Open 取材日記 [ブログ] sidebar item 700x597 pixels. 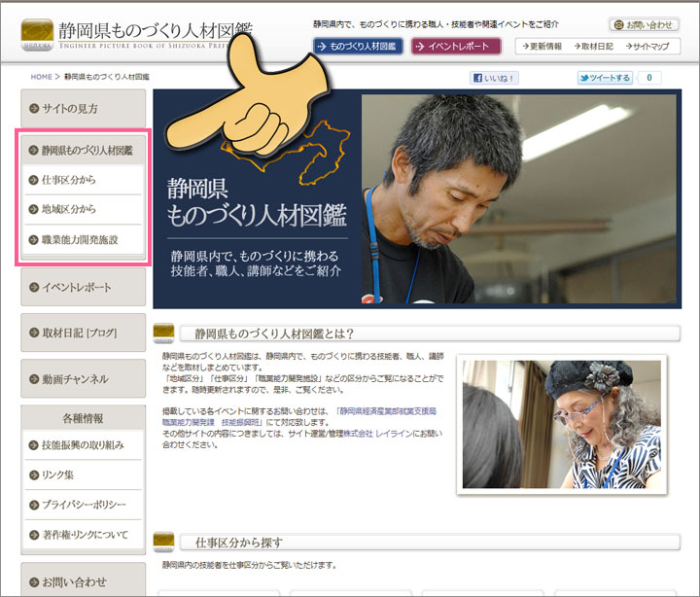point(83,333)
